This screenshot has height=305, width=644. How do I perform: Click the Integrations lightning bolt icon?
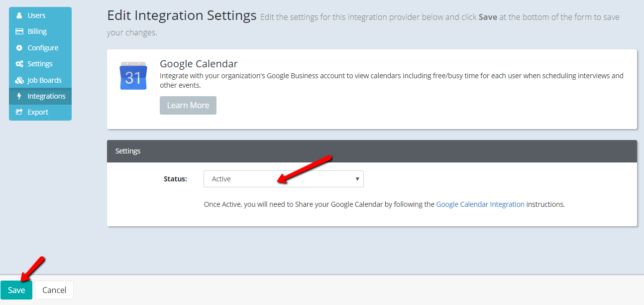19,96
